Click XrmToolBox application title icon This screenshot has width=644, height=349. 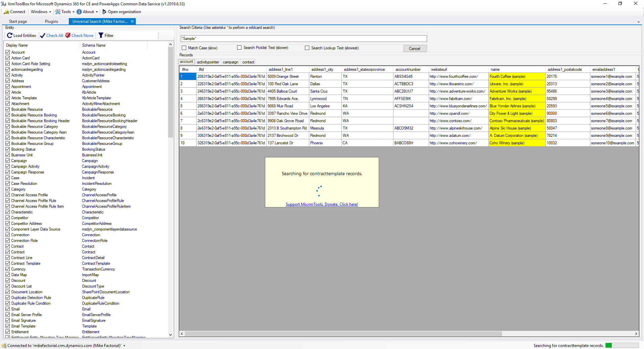[x=3, y=4]
